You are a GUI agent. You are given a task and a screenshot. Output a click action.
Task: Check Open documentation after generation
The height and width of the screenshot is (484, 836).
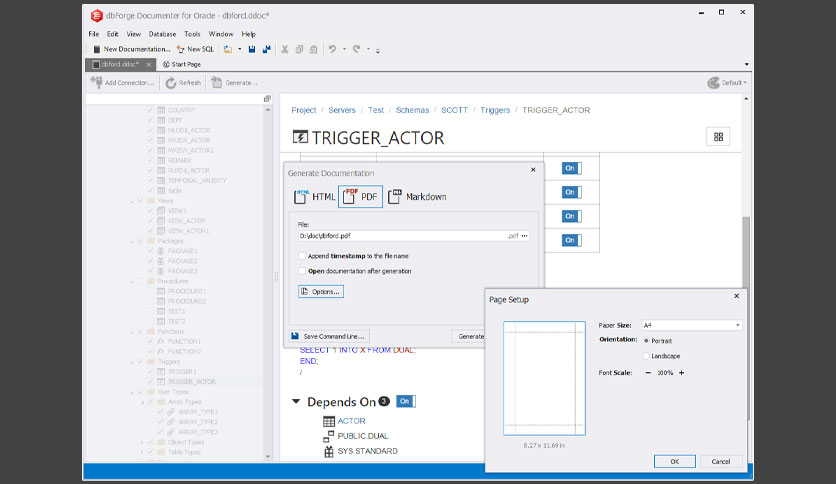click(302, 271)
